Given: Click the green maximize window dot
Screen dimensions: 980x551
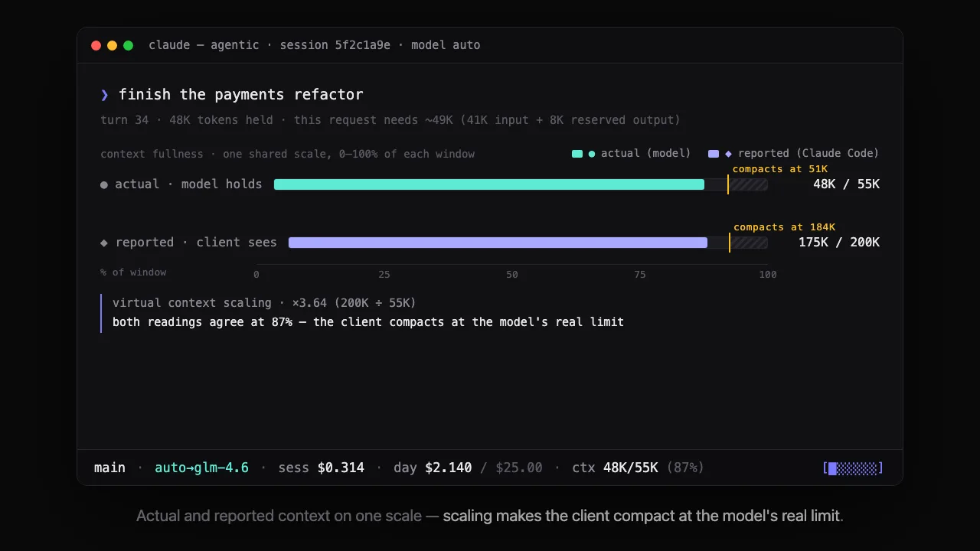Looking at the screenshot, I should (x=128, y=45).
